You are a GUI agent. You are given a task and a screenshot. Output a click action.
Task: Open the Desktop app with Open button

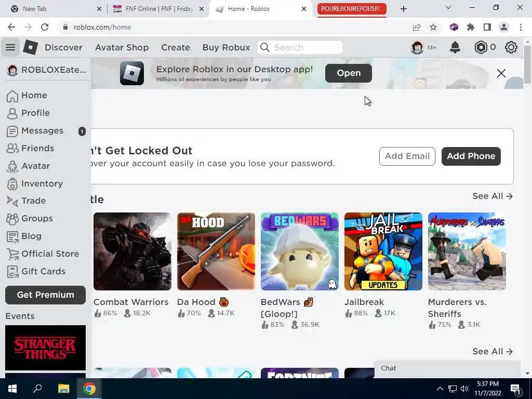click(x=349, y=73)
